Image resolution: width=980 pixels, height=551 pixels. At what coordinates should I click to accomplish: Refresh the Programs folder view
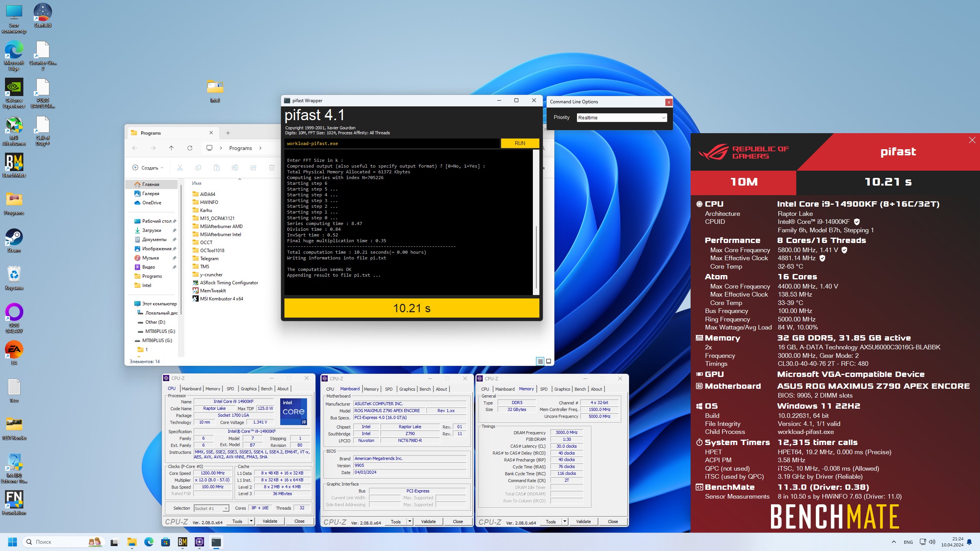(x=189, y=148)
